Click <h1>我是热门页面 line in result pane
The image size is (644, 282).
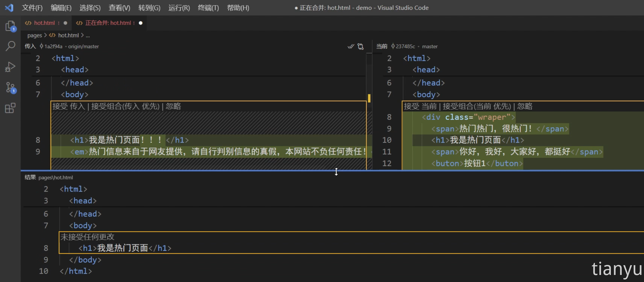coord(125,248)
